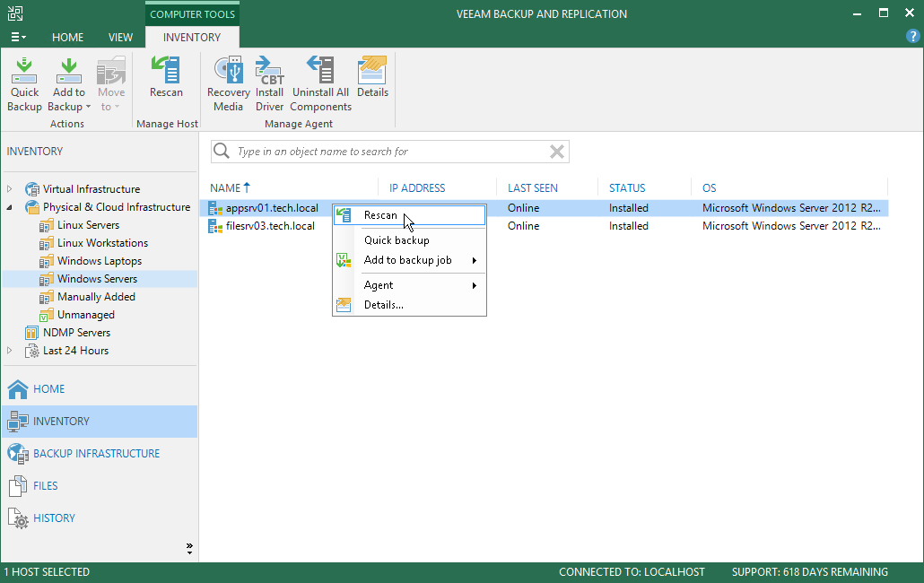Select the Linux Servers tree item

click(89, 225)
